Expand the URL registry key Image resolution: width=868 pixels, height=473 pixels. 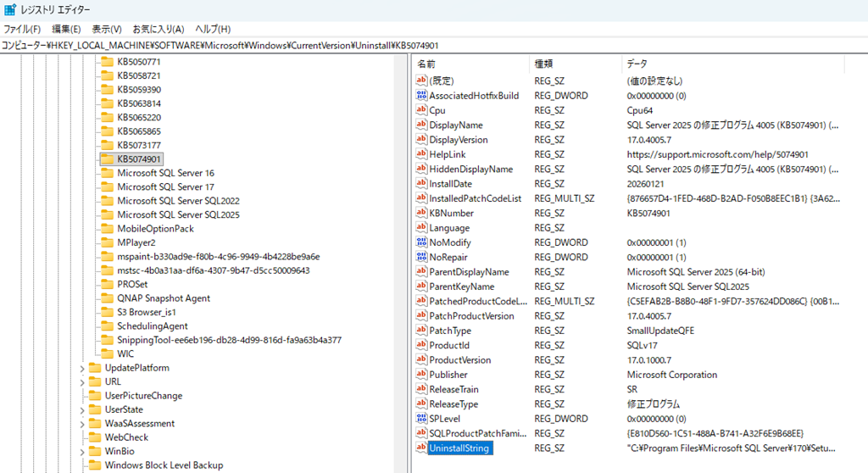[82, 382]
